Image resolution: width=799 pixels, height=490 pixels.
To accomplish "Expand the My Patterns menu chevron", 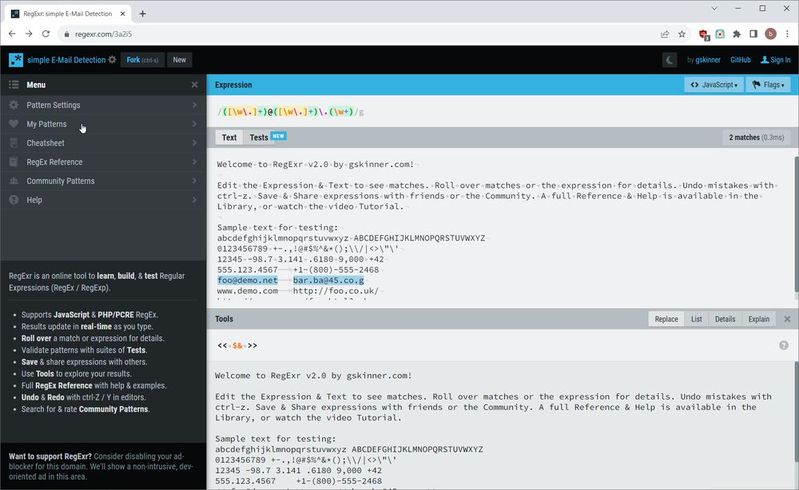I will point(194,124).
